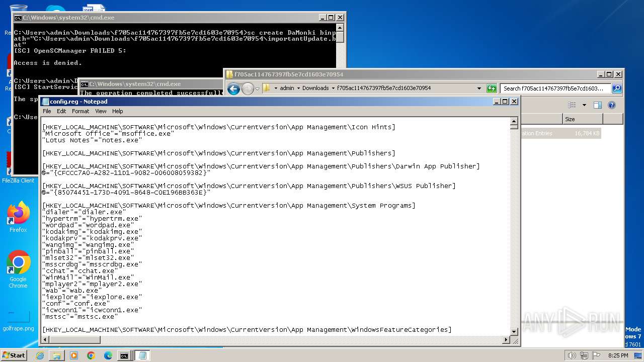This screenshot has height=362, width=644.
Task: Click the Notepad vertical scrollbar thumb
Action: pos(514,127)
